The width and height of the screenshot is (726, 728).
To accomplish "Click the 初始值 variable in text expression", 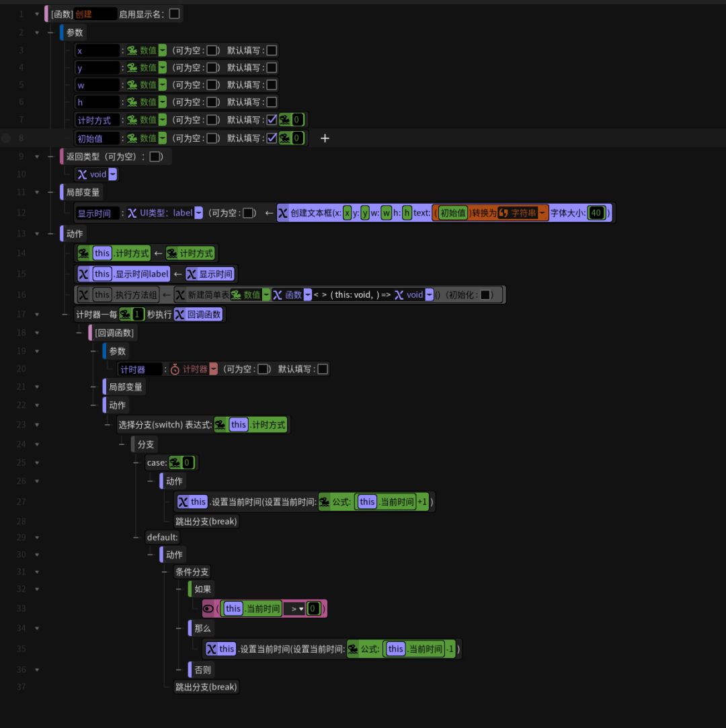I will tap(452, 212).
